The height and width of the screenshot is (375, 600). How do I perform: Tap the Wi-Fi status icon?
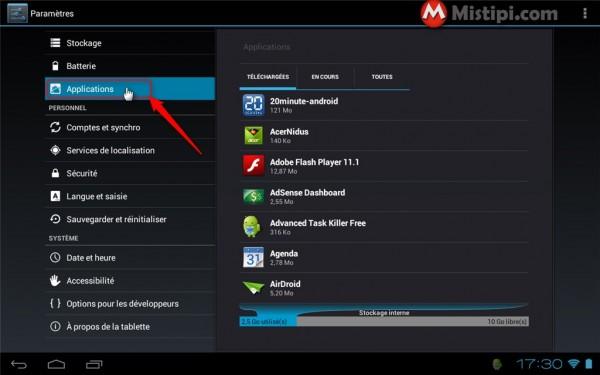574,363
